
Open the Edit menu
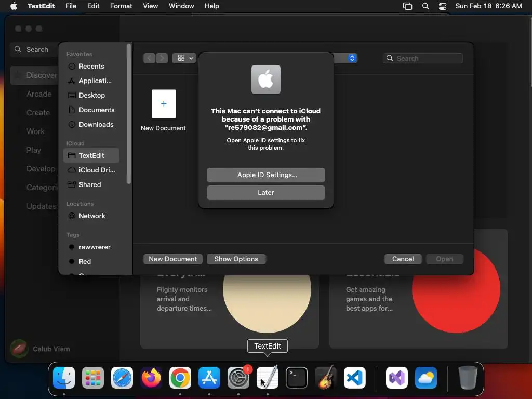point(94,6)
